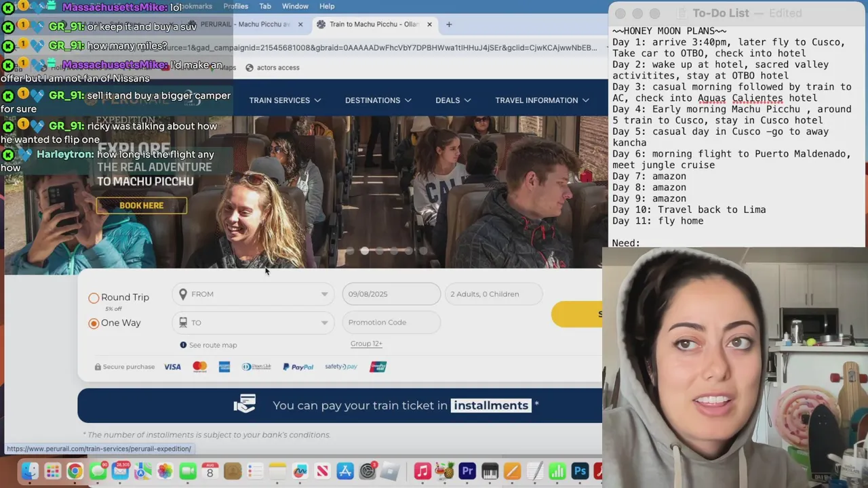
Task: Launch Pages from the dock
Action: [x=512, y=471]
